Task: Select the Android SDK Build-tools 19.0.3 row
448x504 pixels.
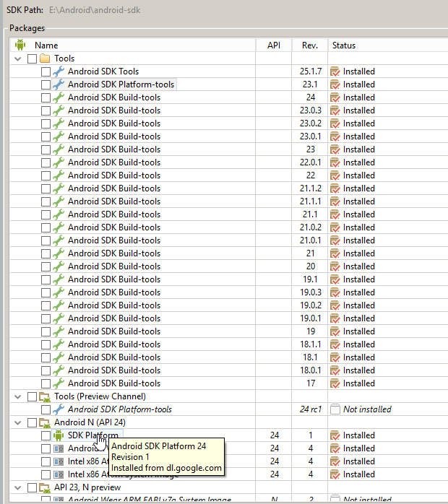Action: pos(229,292)
